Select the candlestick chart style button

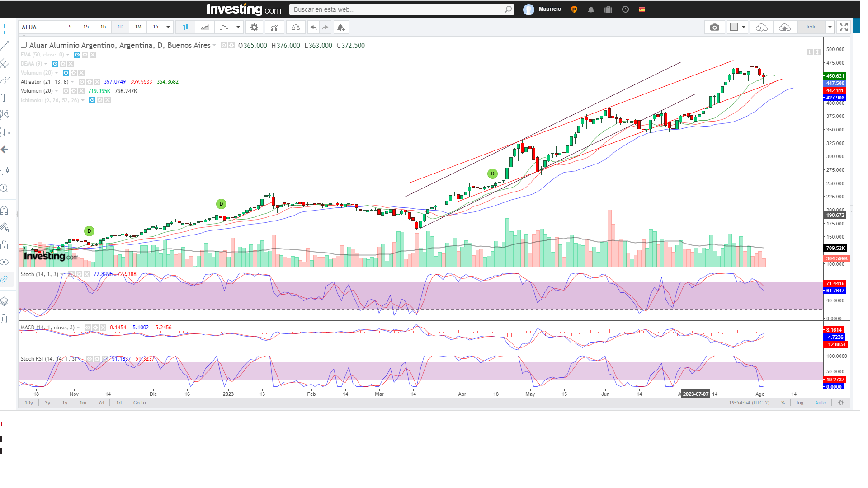185,27
